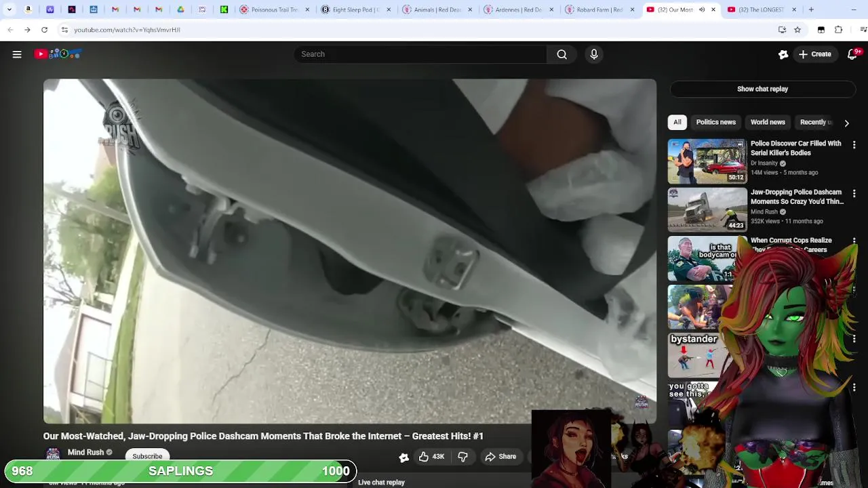This screenshot has height=488, width=868.
Task: Click into the YouTube search box
Action: click(420, 54)
